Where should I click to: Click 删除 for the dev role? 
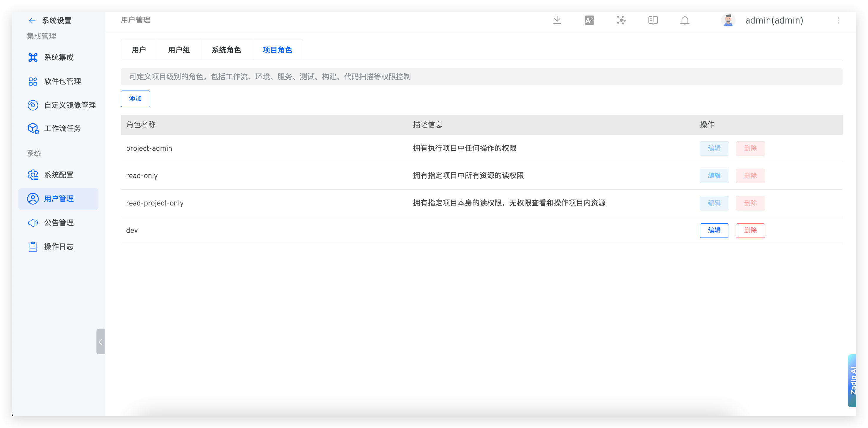750,230
